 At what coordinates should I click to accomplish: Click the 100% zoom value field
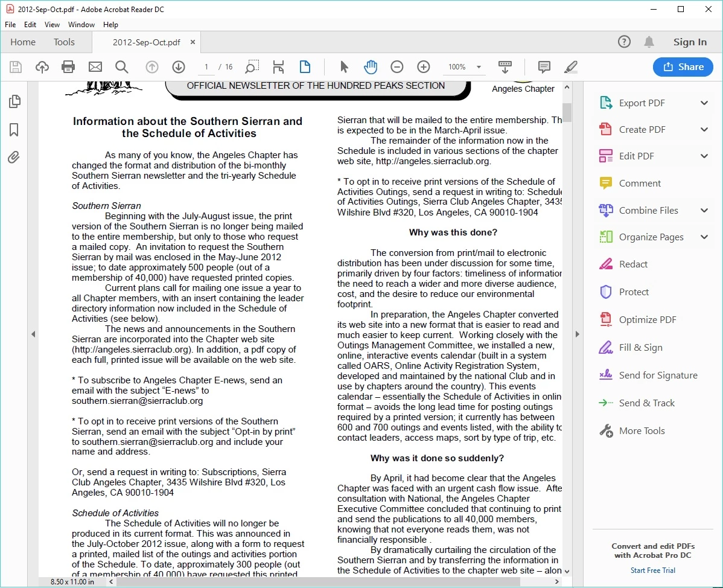(x=457, y=67)
